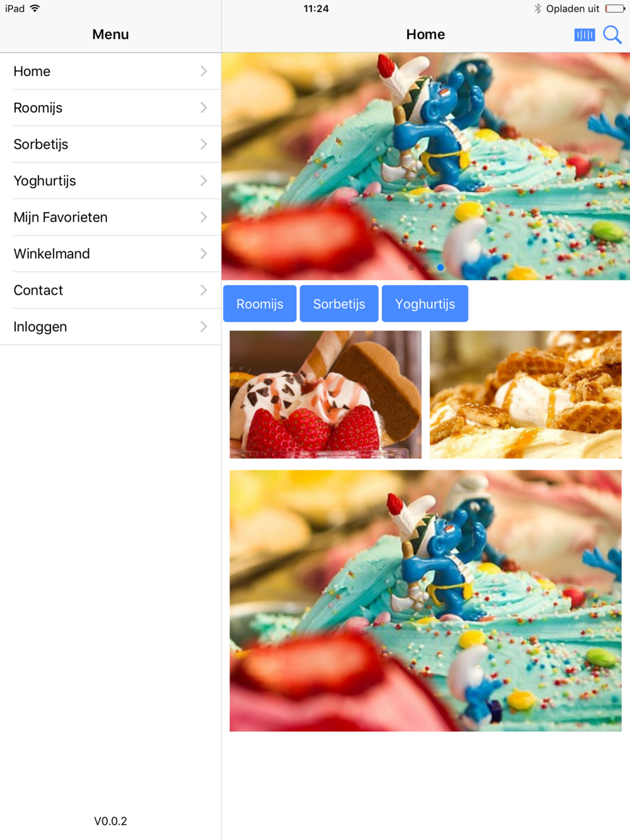Open the barcode scanner icon
Screen dimensions: 630x840
(x=585, y=35)
